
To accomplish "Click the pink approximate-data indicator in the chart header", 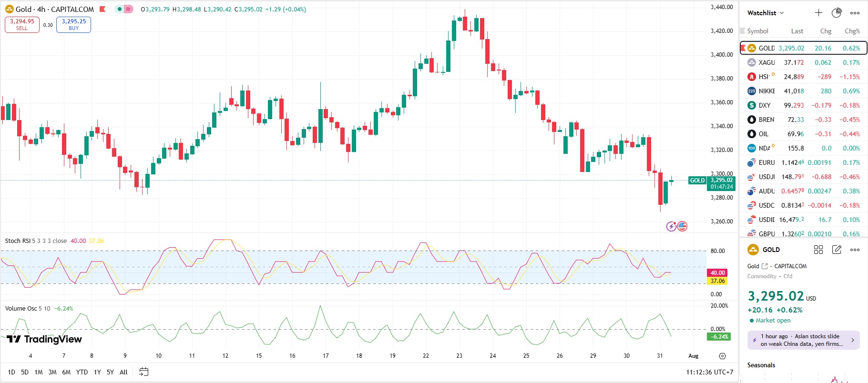I will tap(128, 9).
